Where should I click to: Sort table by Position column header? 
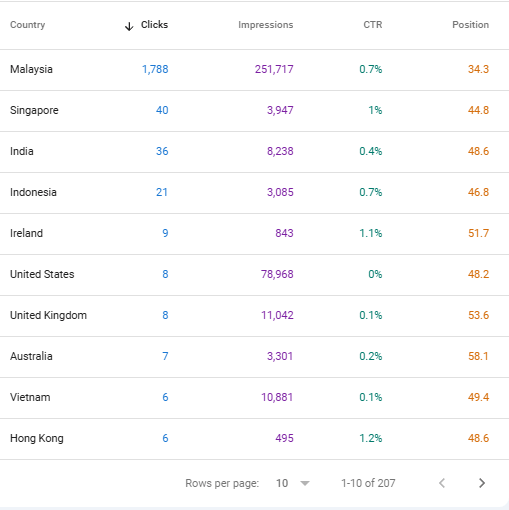pos(470,25)
